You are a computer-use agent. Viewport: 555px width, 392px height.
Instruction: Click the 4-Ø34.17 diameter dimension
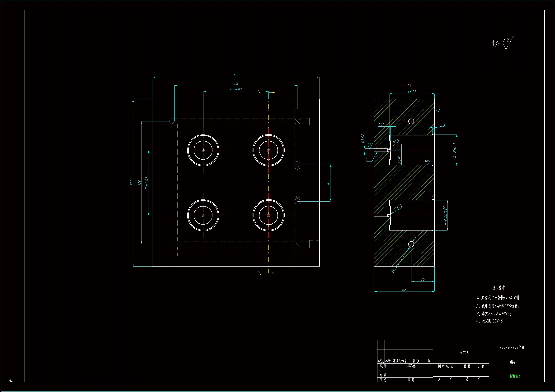(x=455, y=150)
